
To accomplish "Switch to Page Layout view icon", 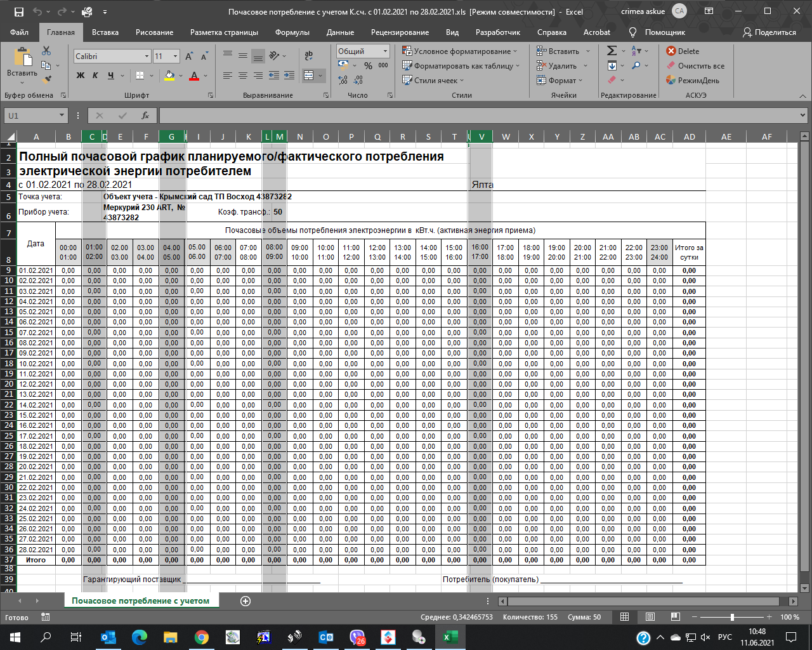I will 650,617.
